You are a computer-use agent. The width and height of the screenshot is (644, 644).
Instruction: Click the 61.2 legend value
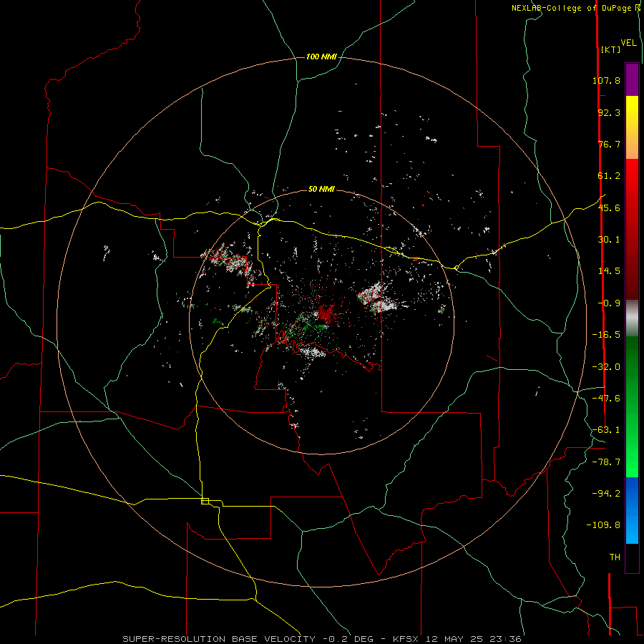click(x=609, y=176)
